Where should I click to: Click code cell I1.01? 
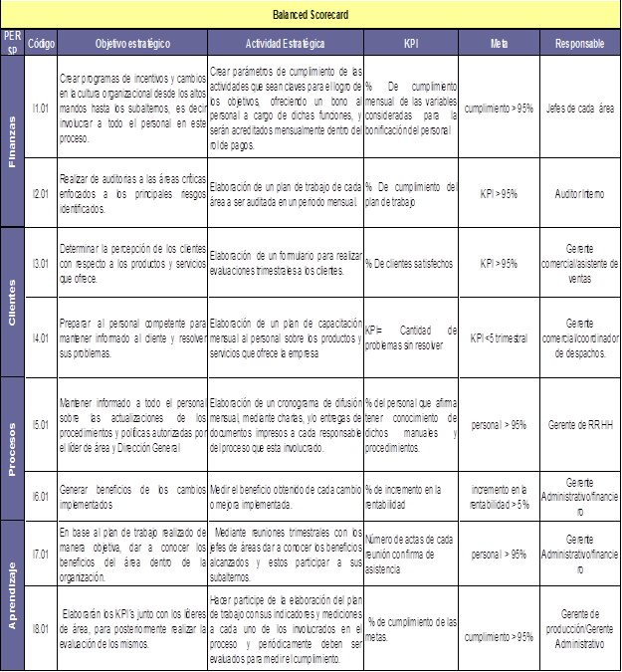point(41,108)
